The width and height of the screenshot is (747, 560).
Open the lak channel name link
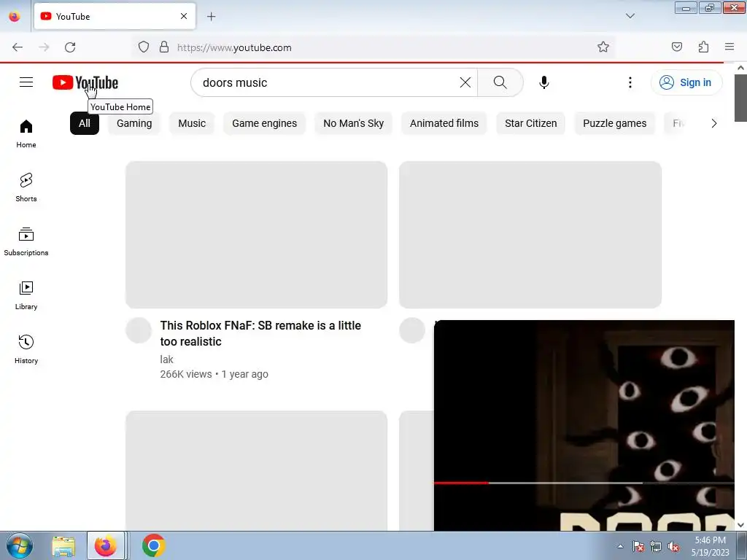166,359
